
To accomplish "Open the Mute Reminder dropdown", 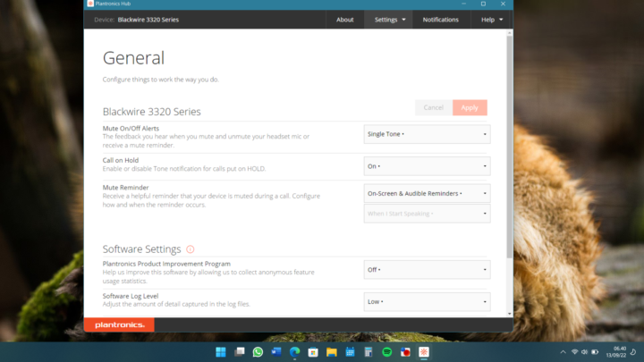I will click(427, 193).
